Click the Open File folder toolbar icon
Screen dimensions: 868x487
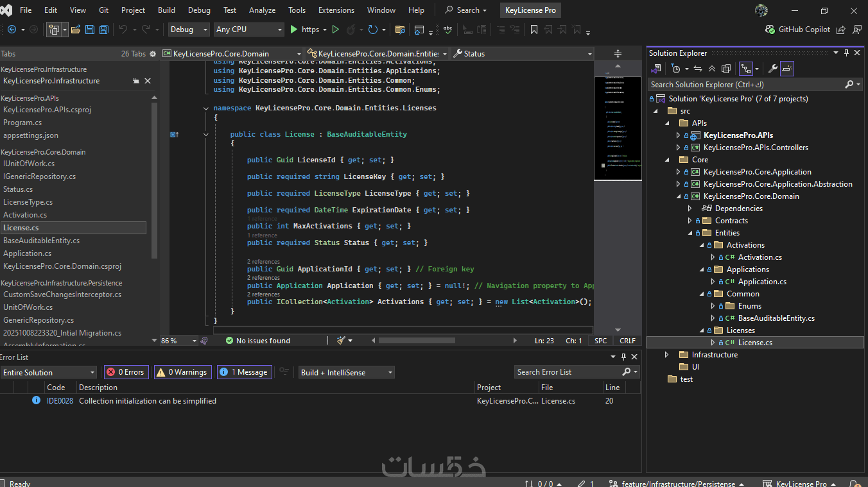pyautogui.click(x=76, y=30)
